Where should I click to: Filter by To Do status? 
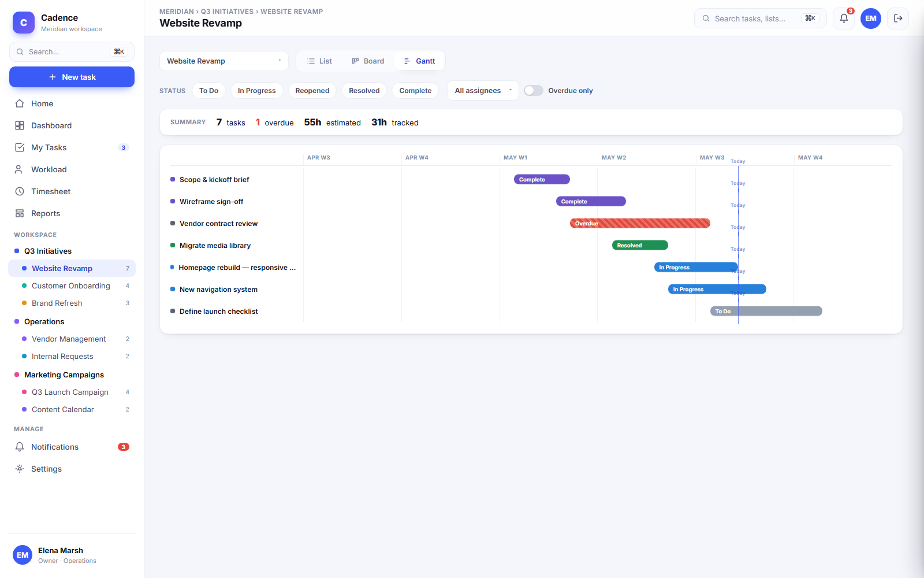pyautogui.click(x=208, y=91)
